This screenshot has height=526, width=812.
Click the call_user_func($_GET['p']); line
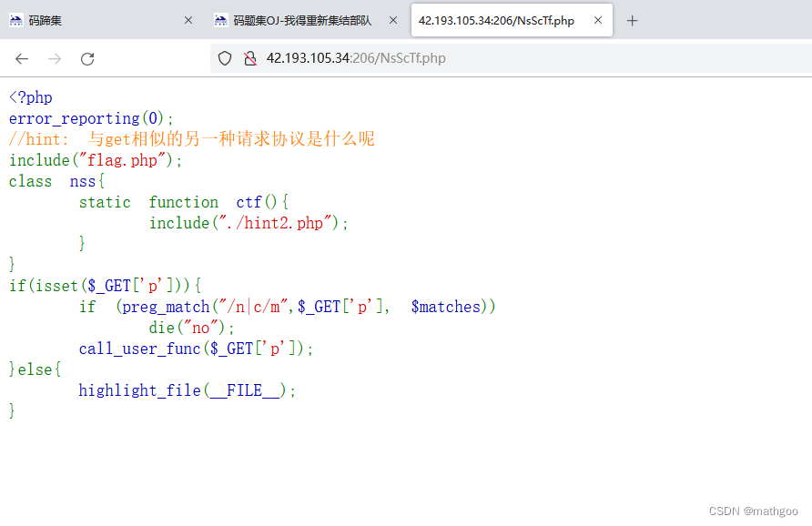[x=196, y=349]
